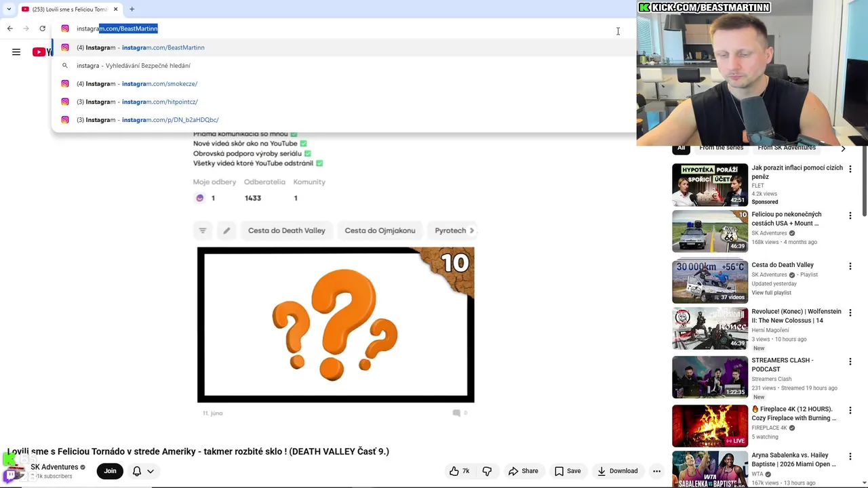Click the comment bubble icon in video
Viewport: 868px width, 488px height.
pyautogui.click(x=456, y=413)
